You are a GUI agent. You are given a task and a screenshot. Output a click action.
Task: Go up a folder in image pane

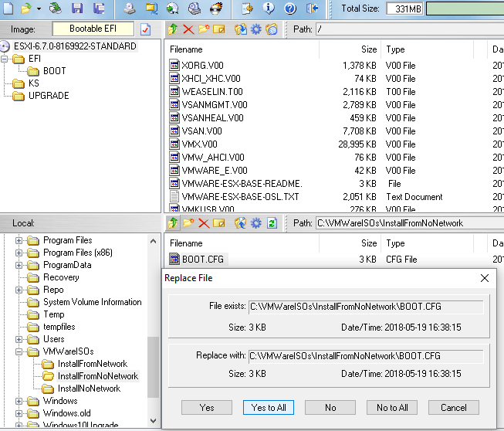tap(173, 29)
